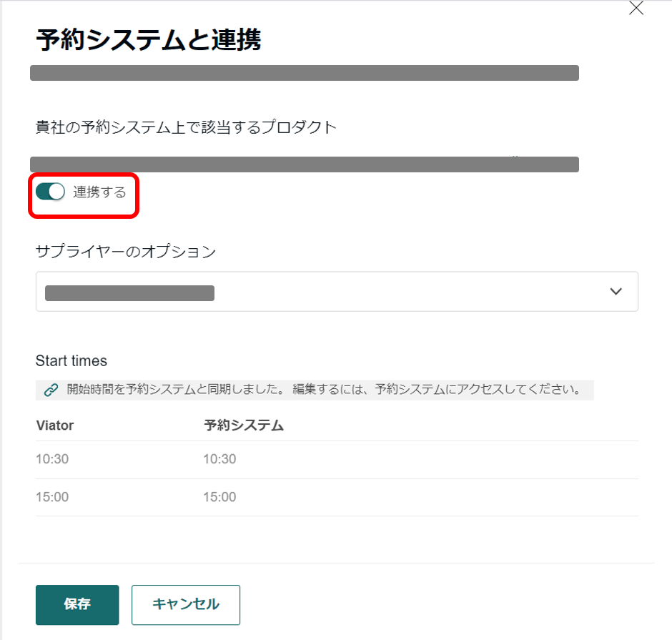Click the dropdown chevron arrow

pos(616,292)
